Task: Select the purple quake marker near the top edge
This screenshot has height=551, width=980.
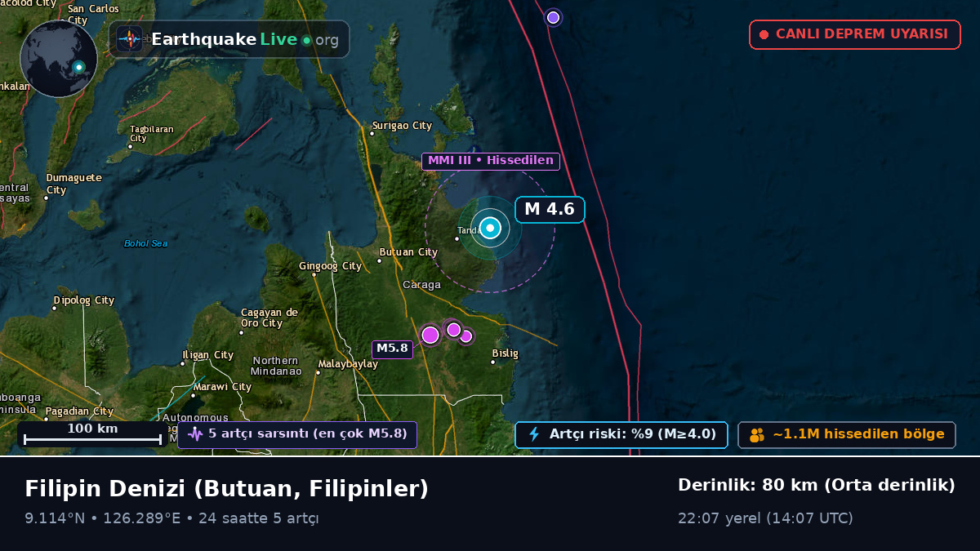Action: (553, 17)
